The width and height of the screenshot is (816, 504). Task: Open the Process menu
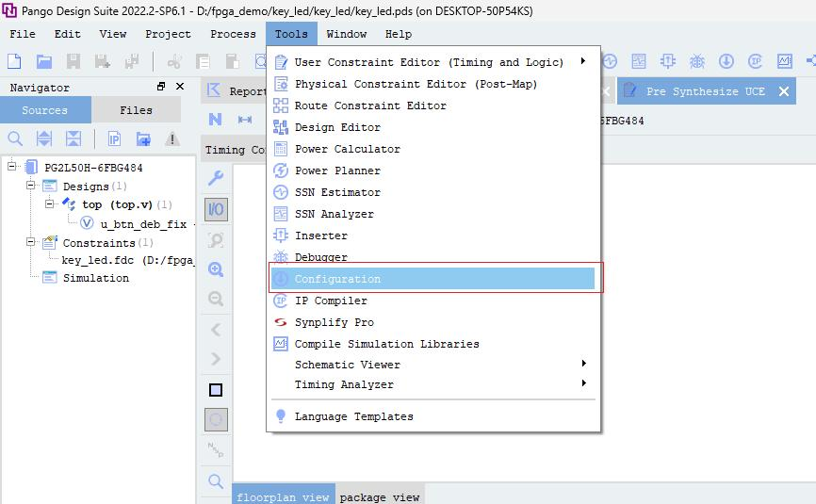point(233,34)
